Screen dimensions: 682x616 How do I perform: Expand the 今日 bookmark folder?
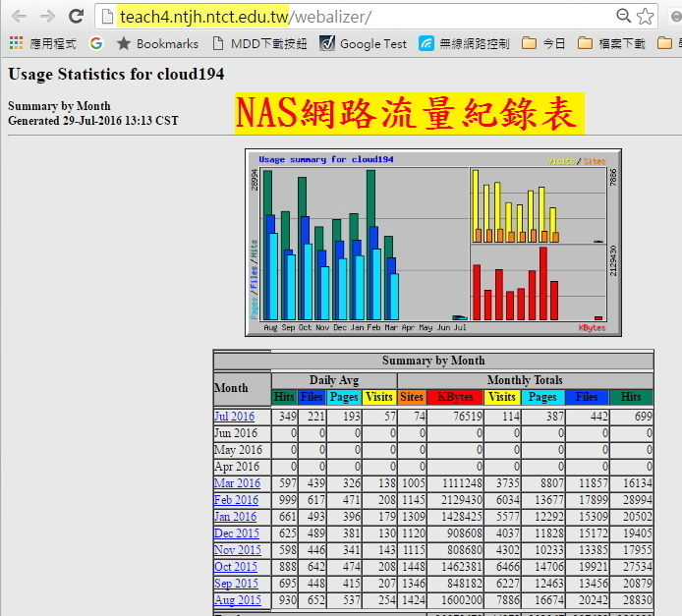543,43
